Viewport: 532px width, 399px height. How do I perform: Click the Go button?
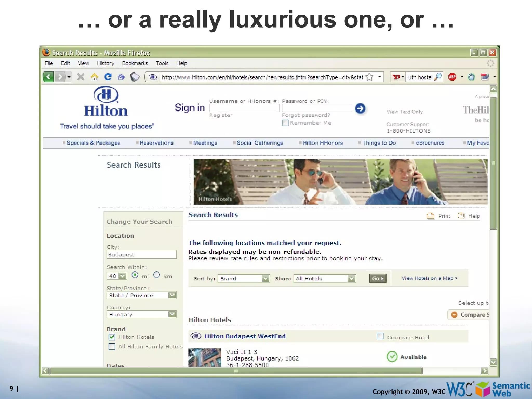coord(378,278)
